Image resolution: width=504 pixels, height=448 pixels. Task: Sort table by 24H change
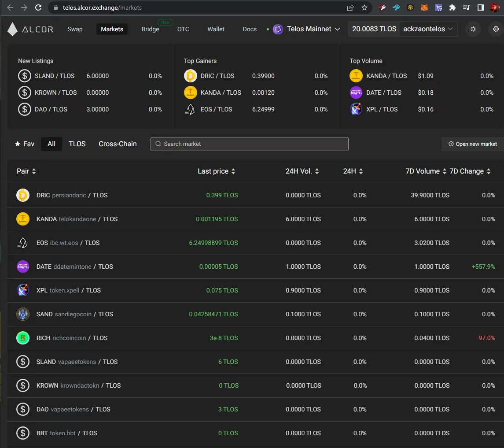[353, 171]
